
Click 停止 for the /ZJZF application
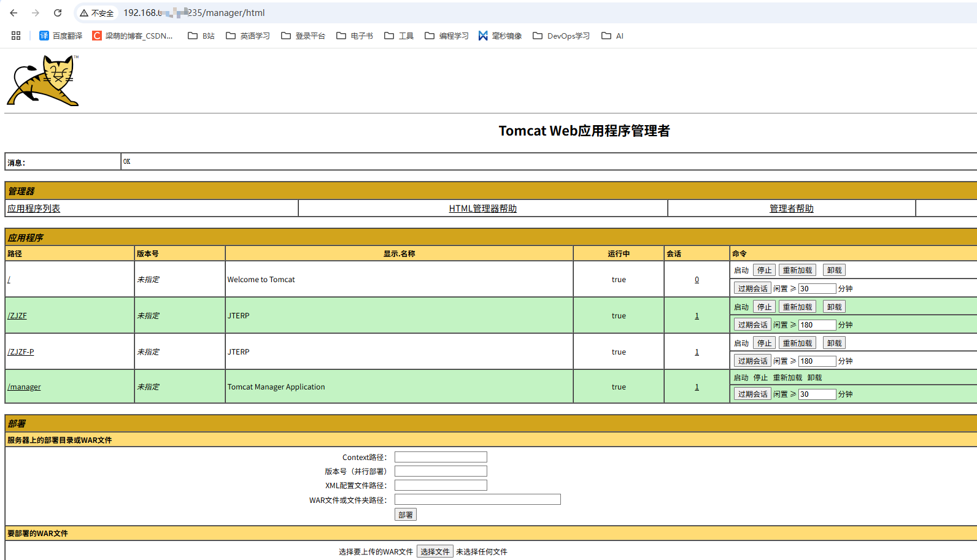click(x=764, y=307)
